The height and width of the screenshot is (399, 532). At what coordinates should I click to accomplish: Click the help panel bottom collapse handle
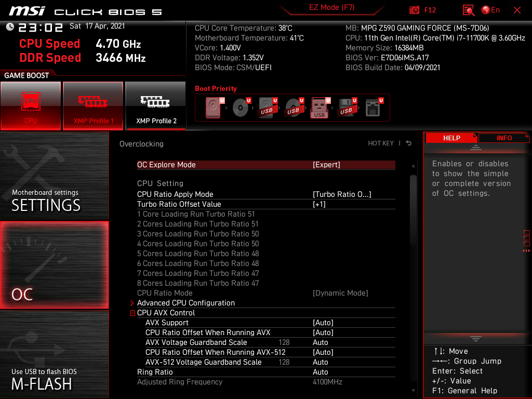point(476,338)
